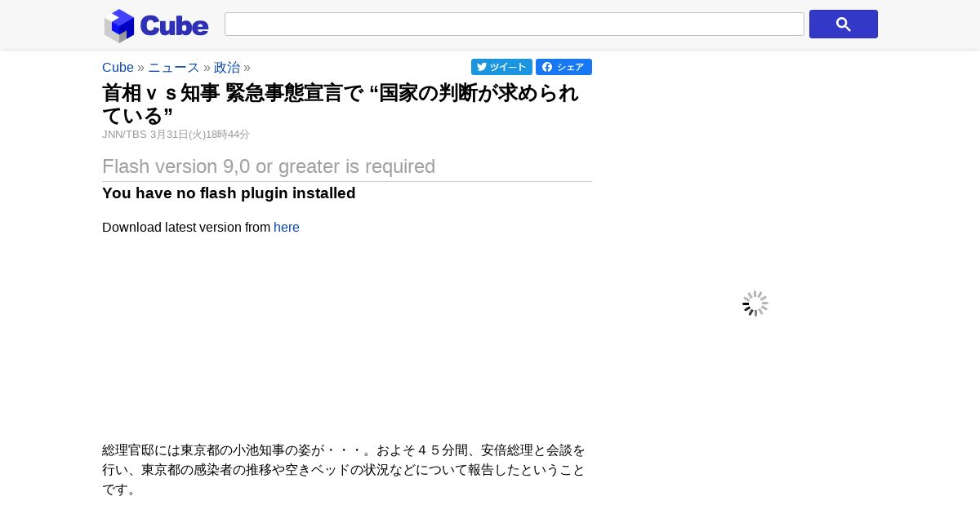Click the 'Download latest version from' text
This screenshot has height=514, width=980.
click(x=186, y=227)
